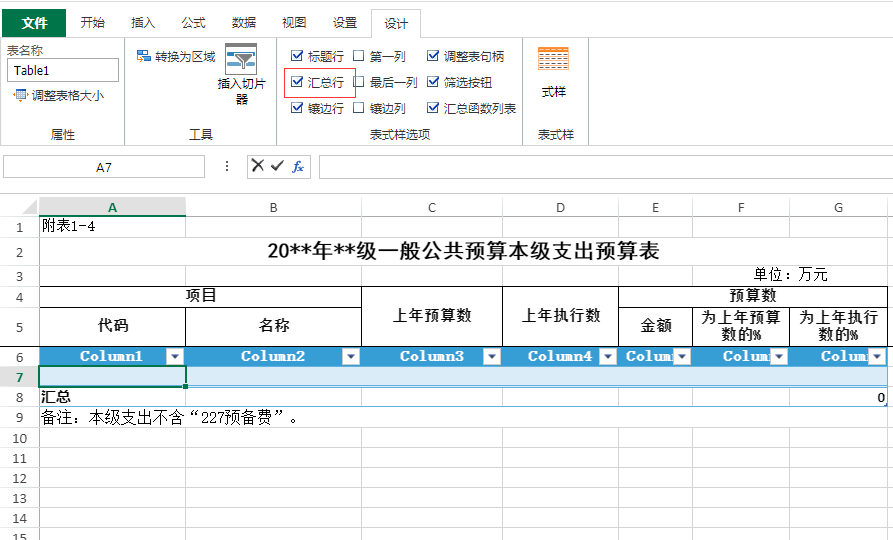Click the cell containing 附表1-4
Image resolution: width=893 pixels, height=540 pixels.
[x=112, y=227]
